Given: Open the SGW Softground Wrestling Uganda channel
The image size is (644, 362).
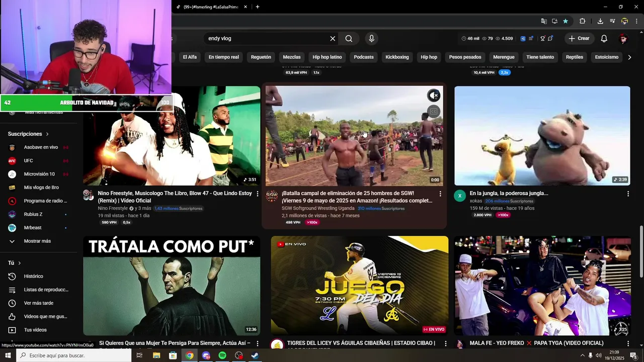Looking at the screenshot, I should tap(317, 208).
